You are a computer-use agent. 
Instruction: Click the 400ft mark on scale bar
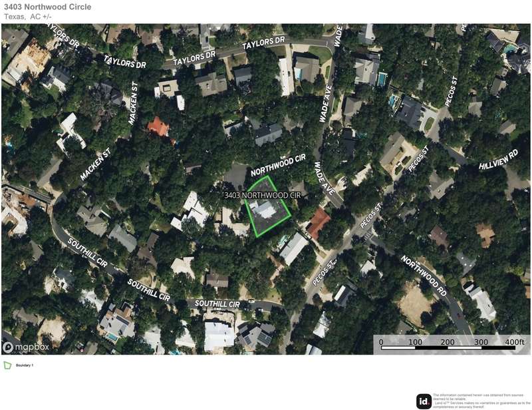[514, 342]
